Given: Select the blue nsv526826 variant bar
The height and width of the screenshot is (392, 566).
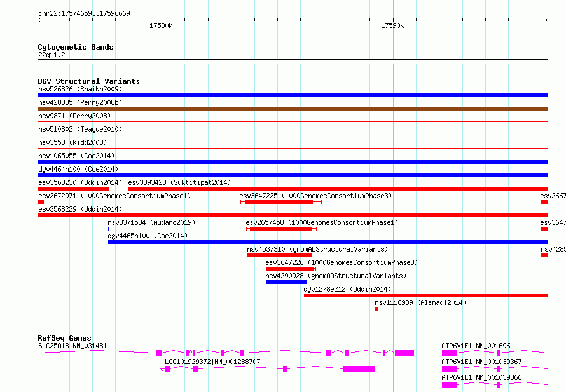Looking at the screenshot, I should click(293, 95).
